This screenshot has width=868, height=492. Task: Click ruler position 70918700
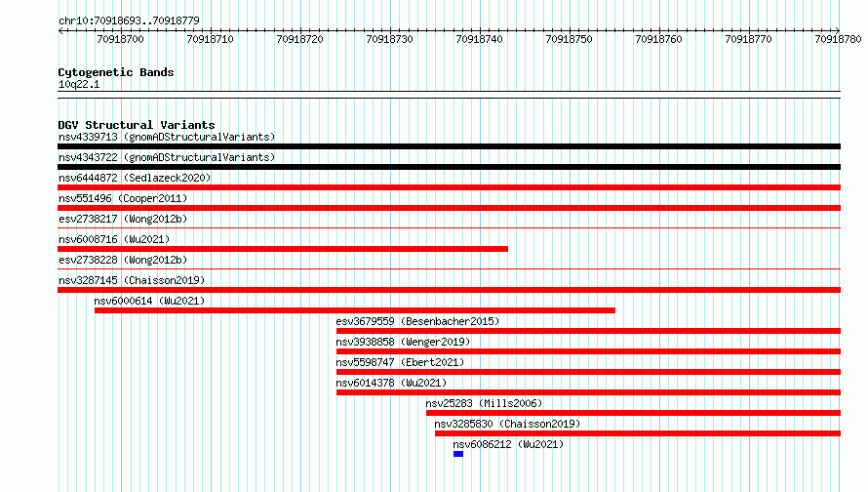[120, 39]
